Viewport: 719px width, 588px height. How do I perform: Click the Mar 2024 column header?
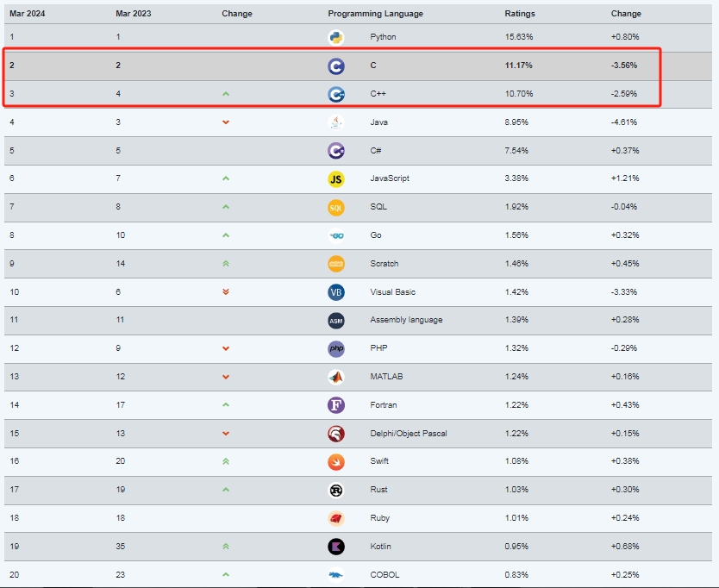[27, 13]
